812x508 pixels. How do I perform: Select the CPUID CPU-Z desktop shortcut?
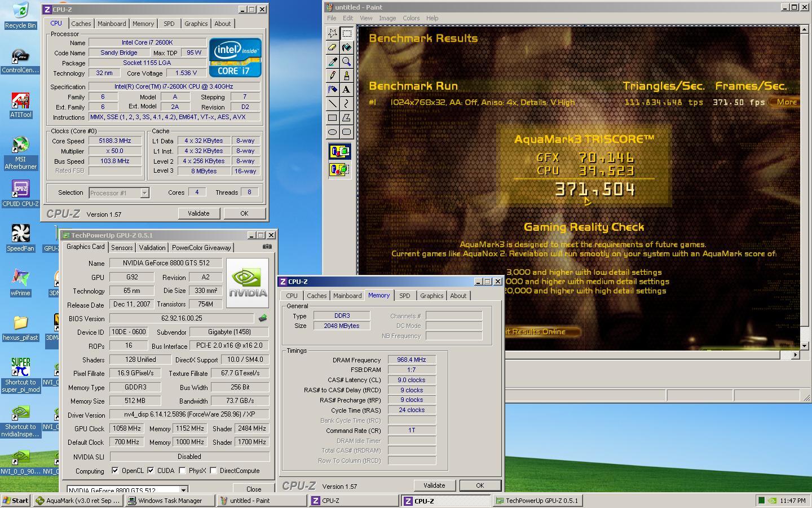pos(20,194)
